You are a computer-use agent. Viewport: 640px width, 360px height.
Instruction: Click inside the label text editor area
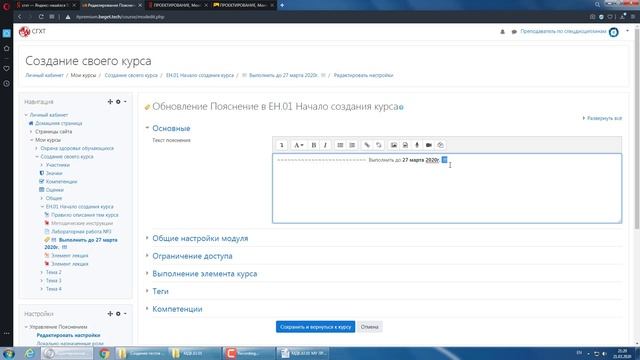447,188
